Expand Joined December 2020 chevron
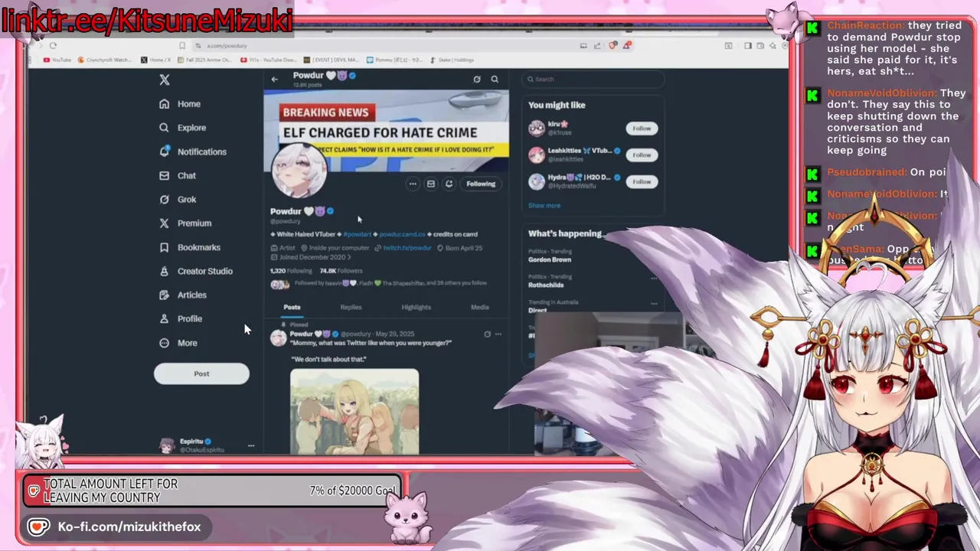 point(348,257)
